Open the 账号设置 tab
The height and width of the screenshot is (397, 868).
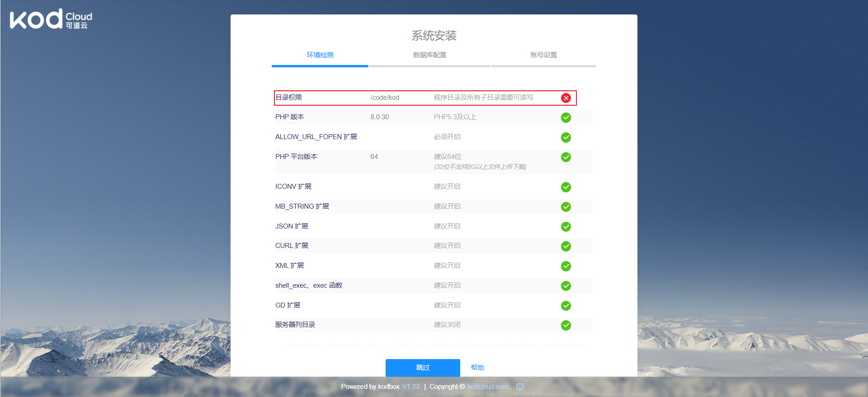pos(543,55)
